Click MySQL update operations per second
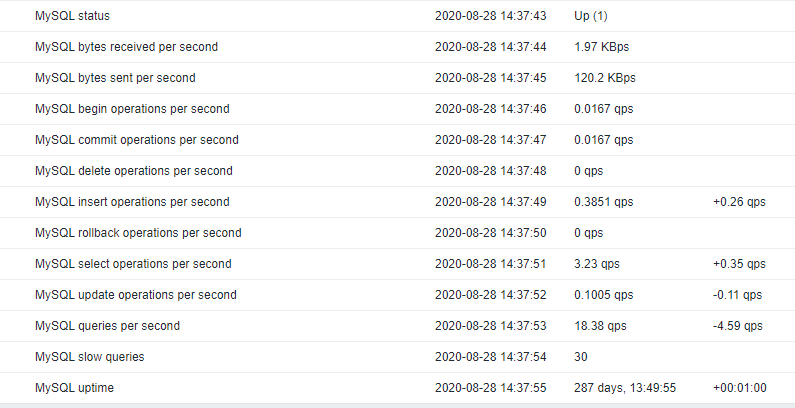The width and height of the screenshot is (795, 408). pos(135,295)
